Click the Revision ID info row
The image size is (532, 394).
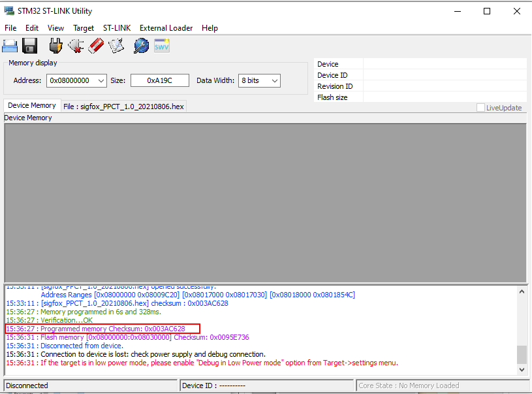[x=420, y=86]
